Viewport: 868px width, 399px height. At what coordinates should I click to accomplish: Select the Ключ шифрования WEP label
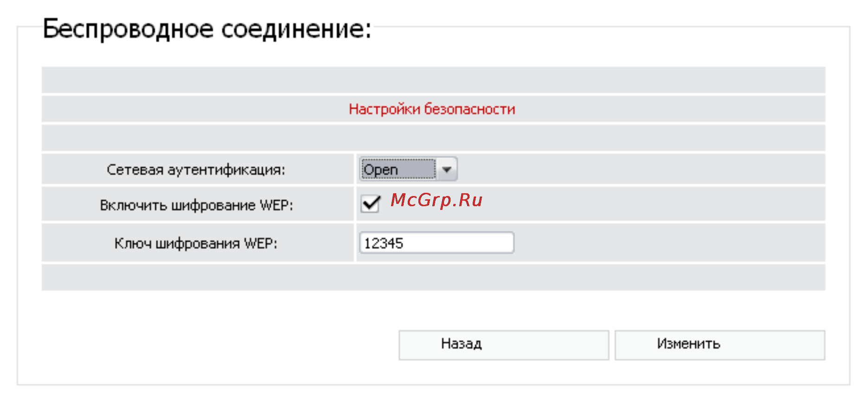(196, 243)
